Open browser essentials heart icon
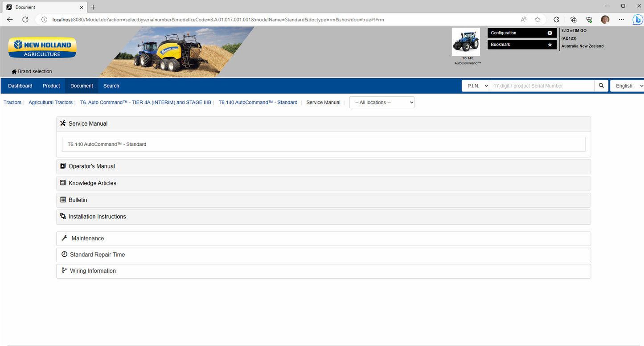 point(589,20)
